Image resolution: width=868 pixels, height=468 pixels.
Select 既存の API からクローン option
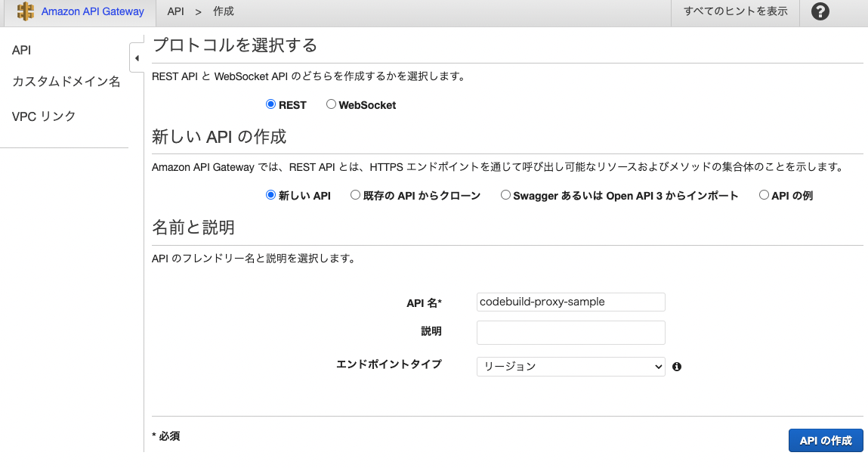coord(355,195)
